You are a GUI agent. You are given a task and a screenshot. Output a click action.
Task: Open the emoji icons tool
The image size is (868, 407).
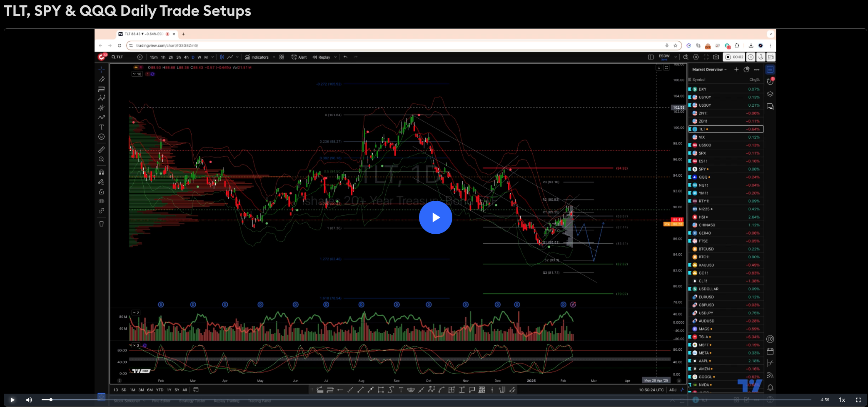click(101, 137)
